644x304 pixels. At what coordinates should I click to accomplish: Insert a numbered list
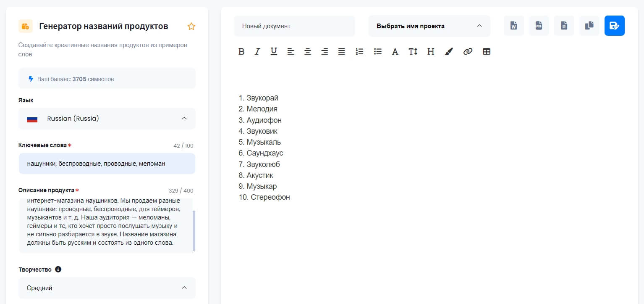pyautogui.click(x=359, y=51)
